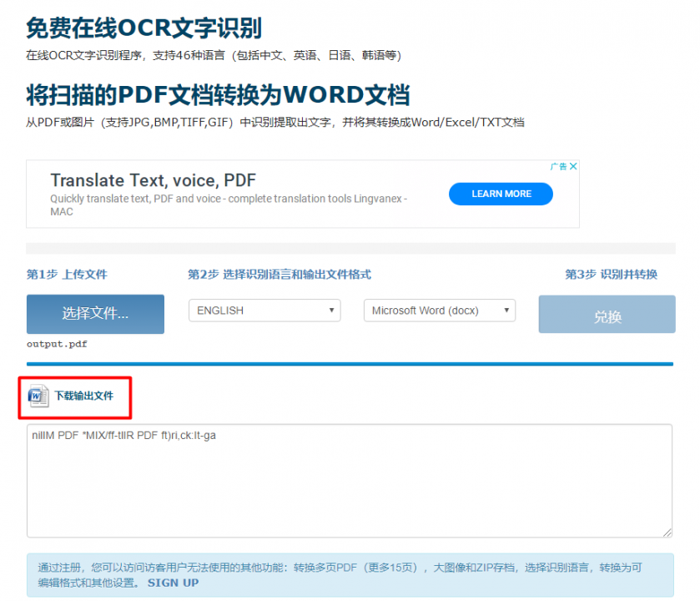The image size is (700, 601).
Task: Click the LEARN MORE ad button
Action: click(501, 194)
